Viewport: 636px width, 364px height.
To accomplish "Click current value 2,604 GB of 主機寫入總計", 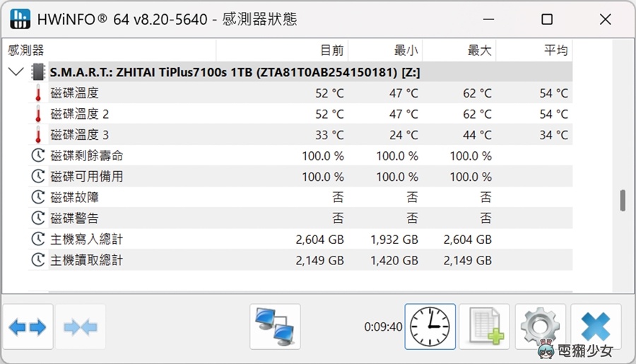I will (x=319, y=240).
